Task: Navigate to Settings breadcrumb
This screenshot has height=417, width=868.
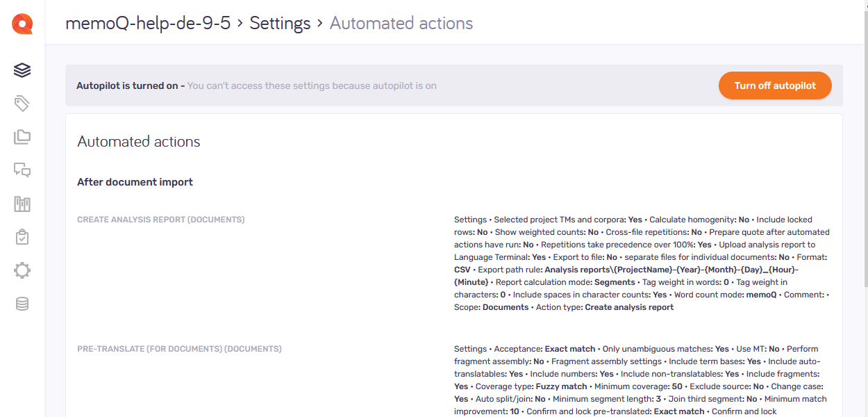Action: (280, 23)
